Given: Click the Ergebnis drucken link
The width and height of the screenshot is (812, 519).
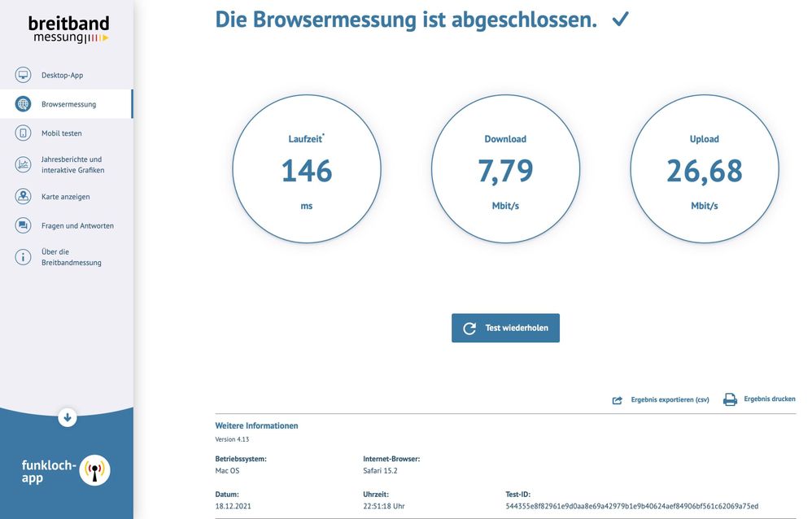Looking at the screenshot, I should click(x=768, y=398).
